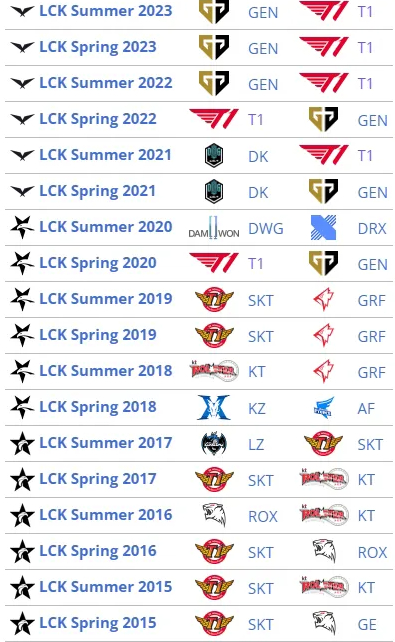Click the GE team name in Spring 2015 row
This screenshot has width=395, height=642.
[367, 625]
